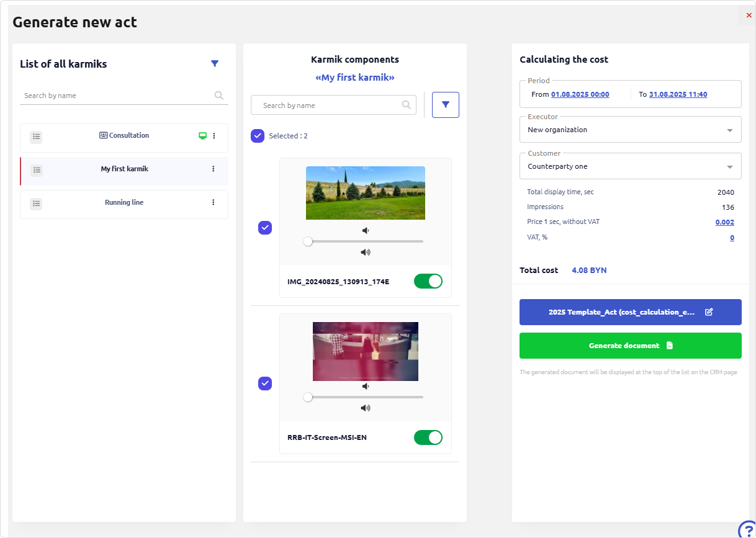
Task: Click the green monitor icon on Consultation
Action: coord(202,136)
